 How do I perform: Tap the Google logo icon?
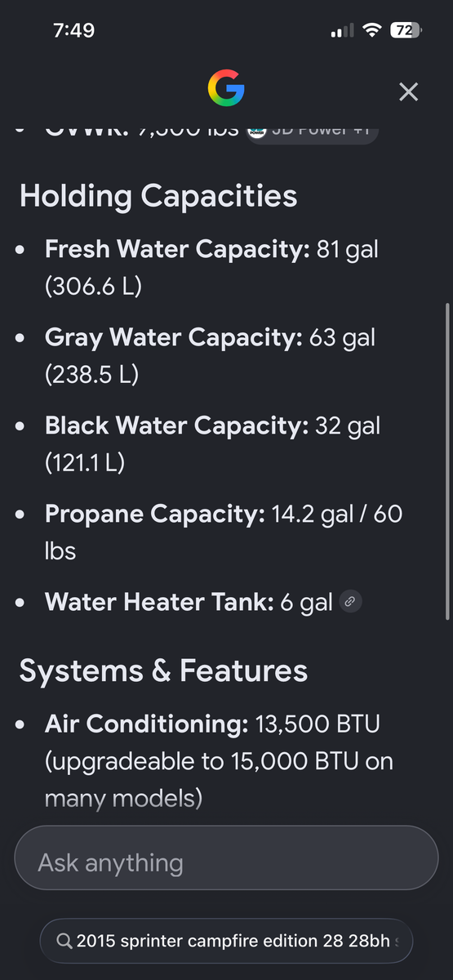[x=226, y=88]
